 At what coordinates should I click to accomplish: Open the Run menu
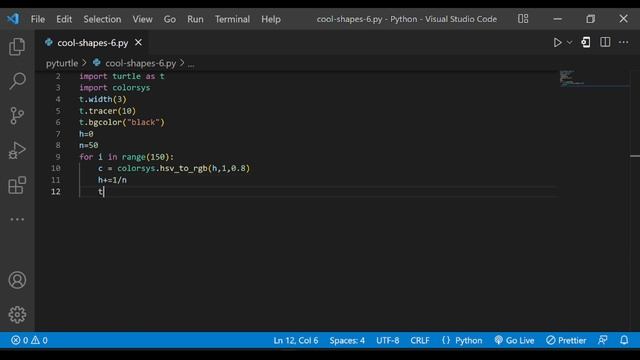point(195,19)
